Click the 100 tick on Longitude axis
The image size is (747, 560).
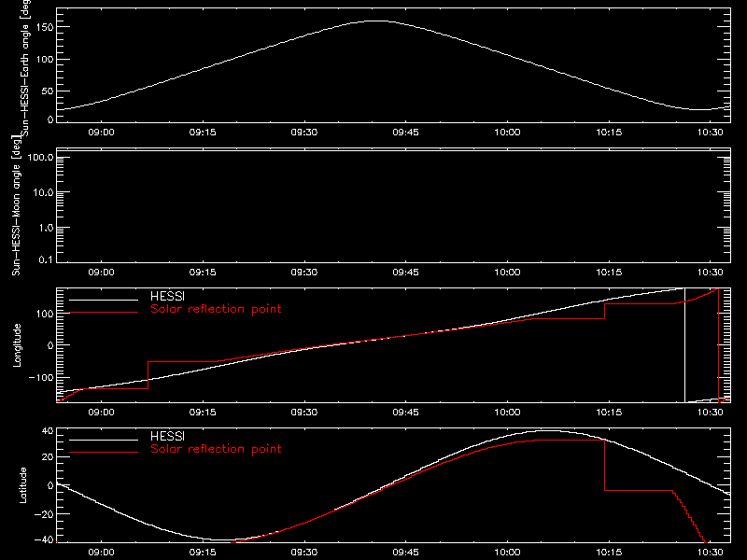[45, 314]
